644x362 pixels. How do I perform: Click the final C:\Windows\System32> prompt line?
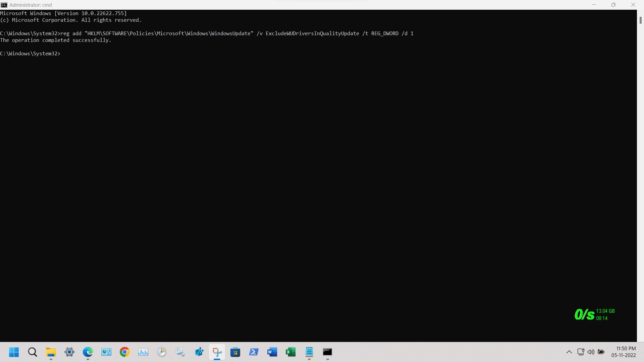(x=30, y=54)
